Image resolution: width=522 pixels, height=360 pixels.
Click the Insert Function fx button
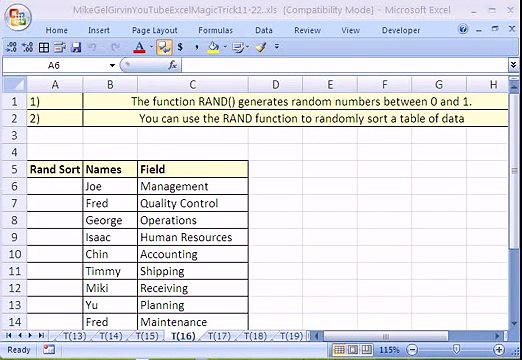tap(172, 65)
